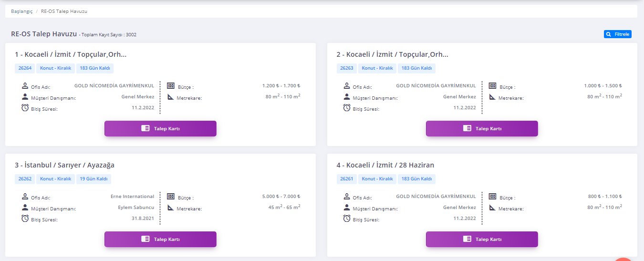The image size is (644, 261).
Task: Click the consultant person icon in listing 2
Action: 347,97
